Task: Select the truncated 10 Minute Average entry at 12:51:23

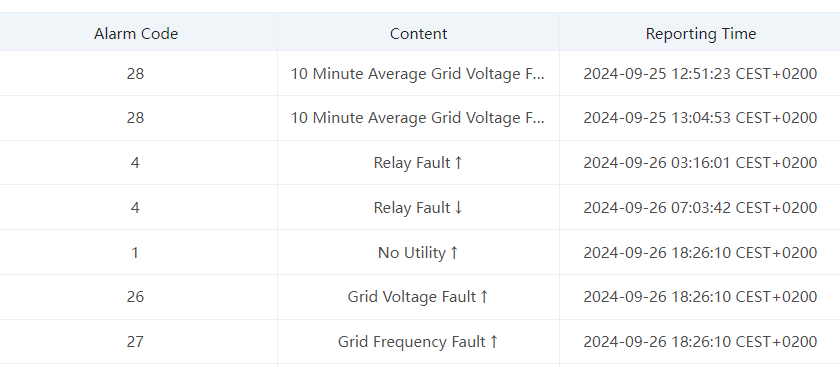Action: coord(418,73)
